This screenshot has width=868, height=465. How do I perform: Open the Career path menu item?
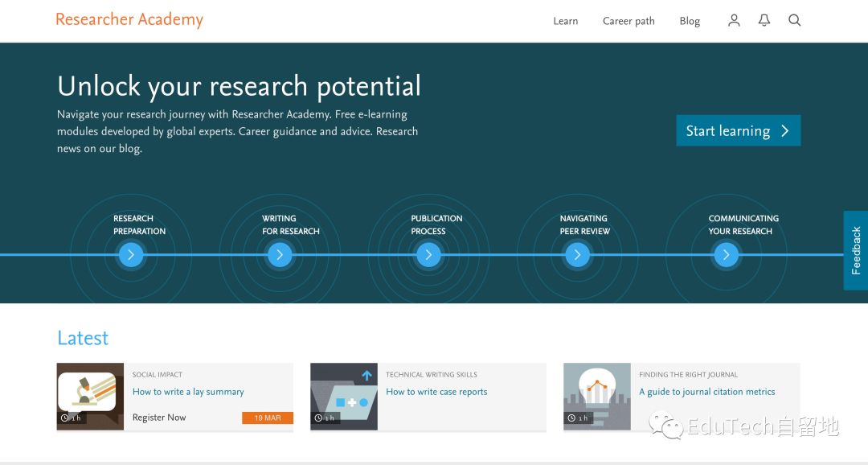pyautogui.click(x=628, y=21)
